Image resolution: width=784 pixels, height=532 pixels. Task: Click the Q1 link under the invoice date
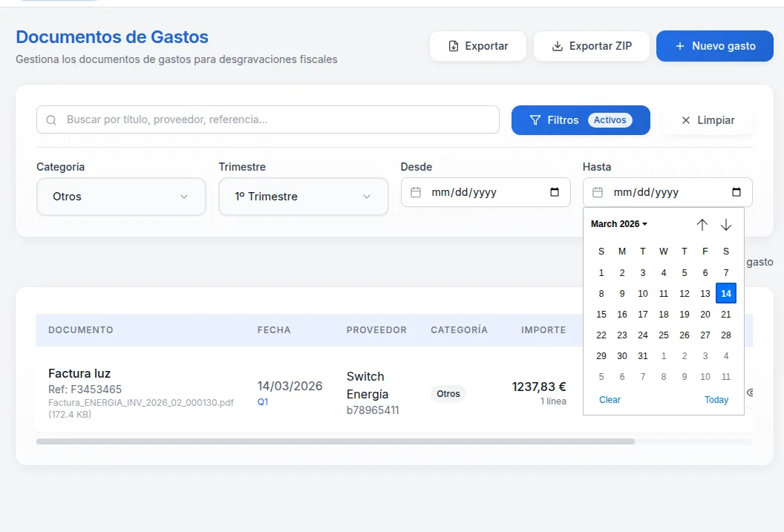261,401
